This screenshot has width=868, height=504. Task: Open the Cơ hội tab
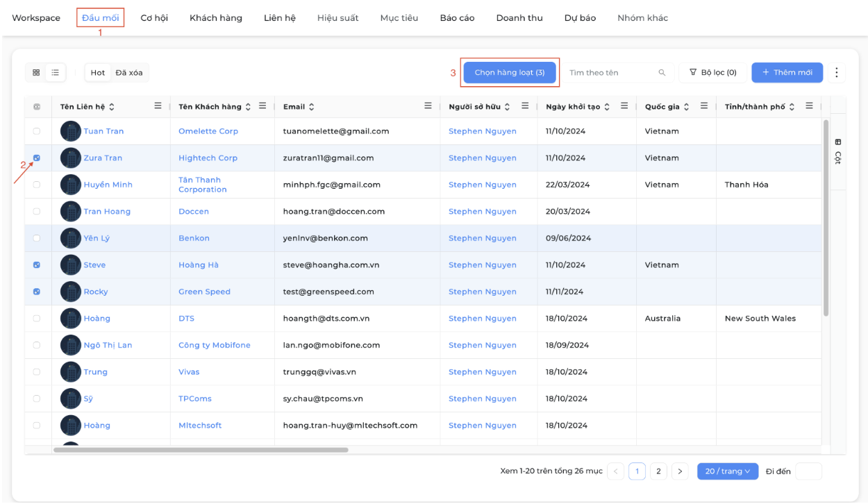[x=154, y=18]
